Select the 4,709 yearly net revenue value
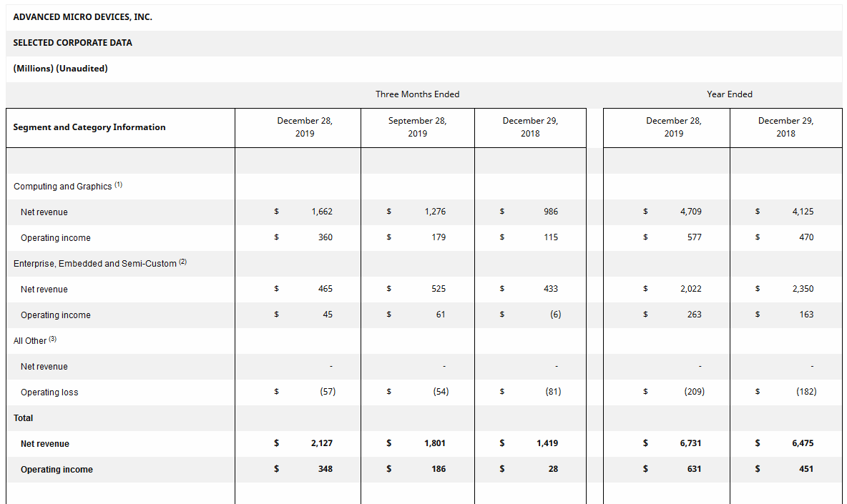The image size is (847, 504). tap(691, 212)
